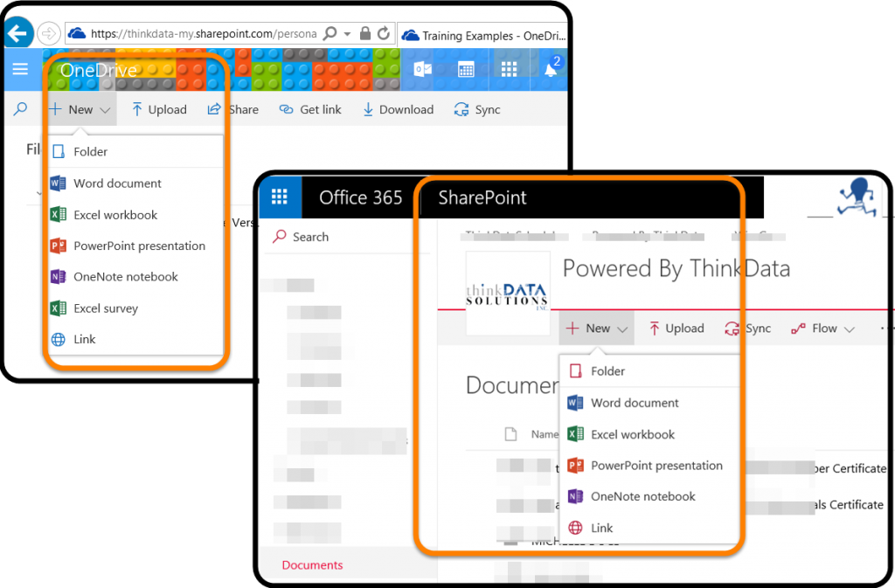Open the OneDrive hamburger menu
Image resolution: width=895 pixels, height=588 pixels.
(21, 70)
